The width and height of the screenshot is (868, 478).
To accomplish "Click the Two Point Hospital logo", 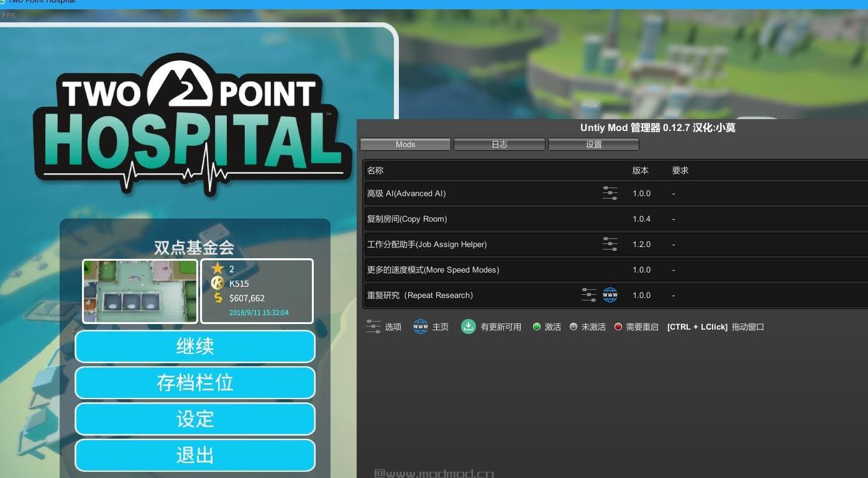I will [x=191, y=125].
